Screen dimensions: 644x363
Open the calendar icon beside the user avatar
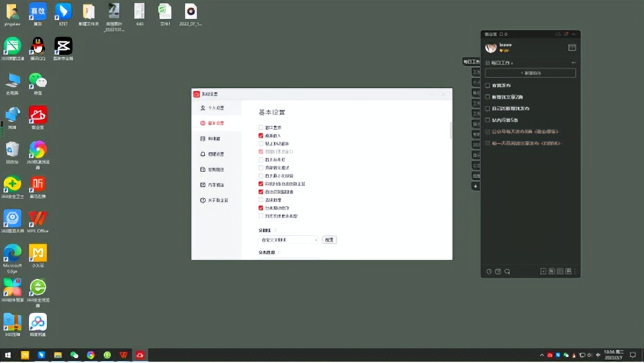pyautogui.click(x=572, y=48)
